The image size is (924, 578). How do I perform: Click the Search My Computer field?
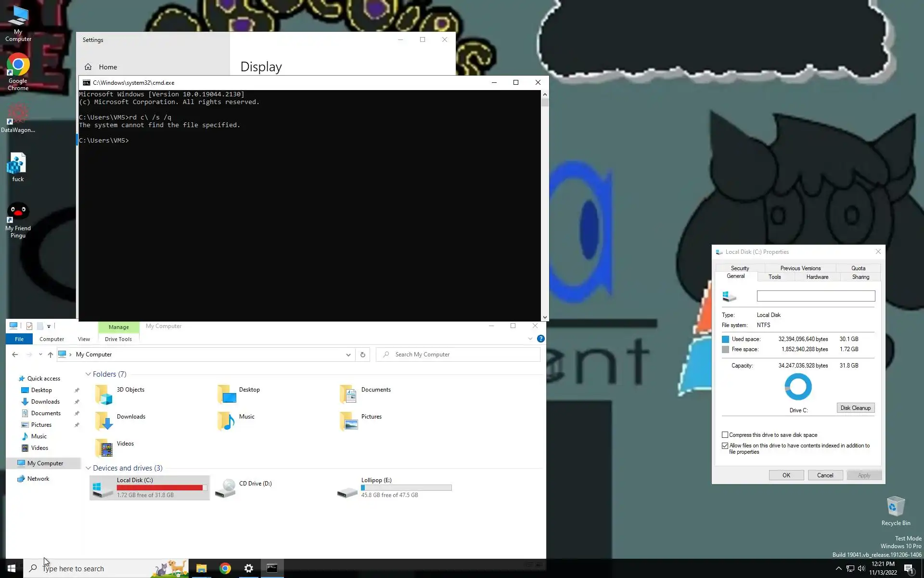pos(462,355)
